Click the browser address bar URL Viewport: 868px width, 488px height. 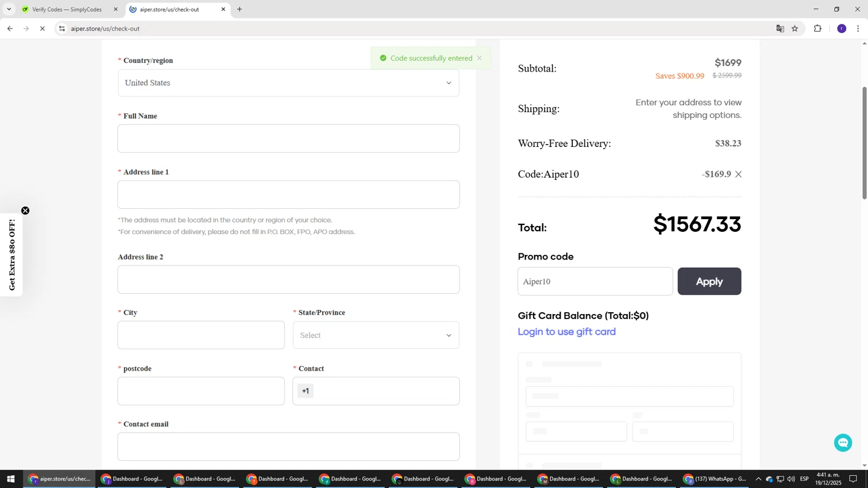(105, 28)
